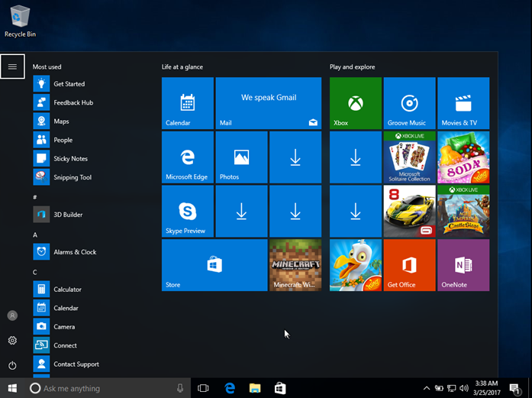Click the Ask me anything search box
Viewport: 532px width, 398px height.
point(108,388)
